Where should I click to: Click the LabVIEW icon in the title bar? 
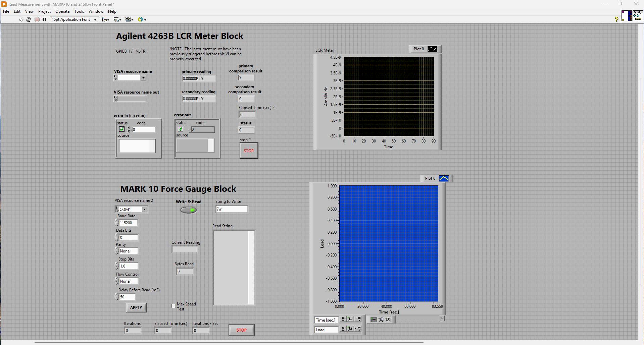pyautogui.click(x=4, y=4)
